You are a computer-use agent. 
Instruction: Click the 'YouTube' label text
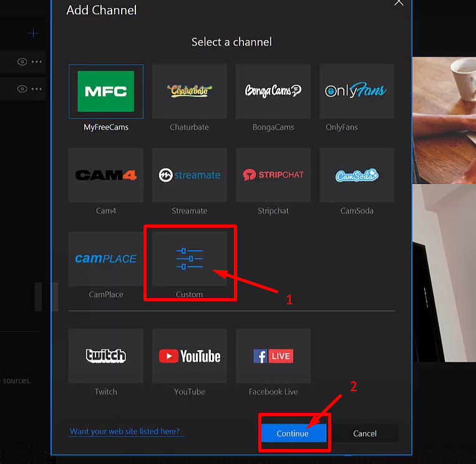(190, 392)
